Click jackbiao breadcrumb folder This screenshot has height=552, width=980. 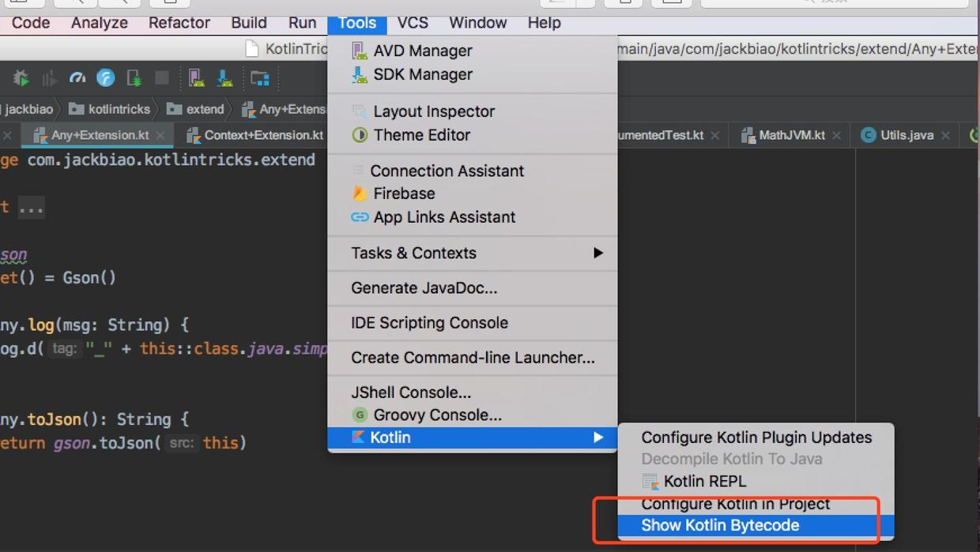coord(27,109)
